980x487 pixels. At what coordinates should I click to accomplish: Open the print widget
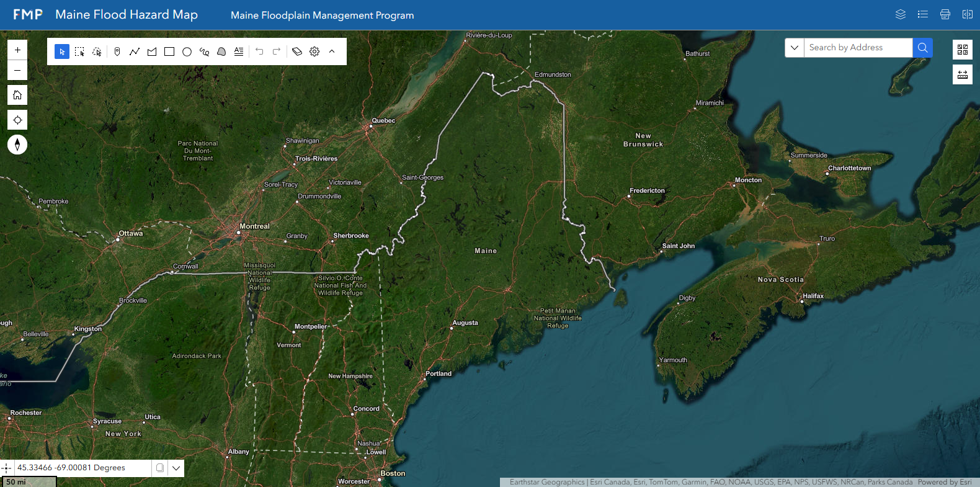(x=945, y=14)
